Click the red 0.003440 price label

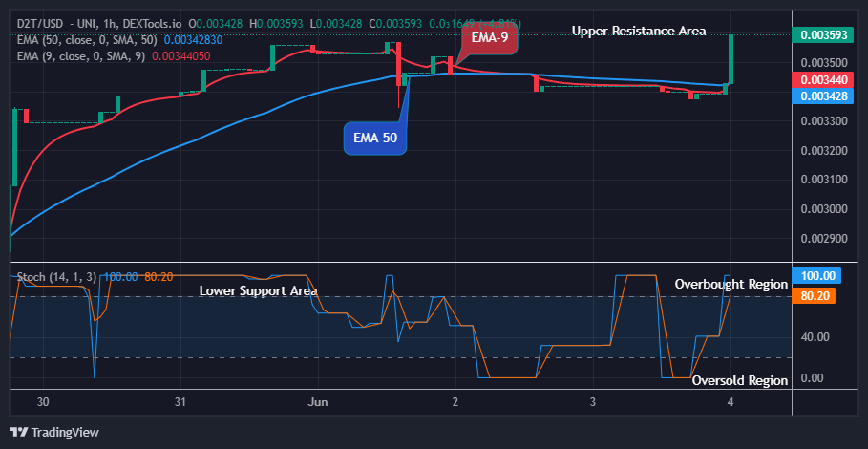pyautogui.click(x=820, y=79)
